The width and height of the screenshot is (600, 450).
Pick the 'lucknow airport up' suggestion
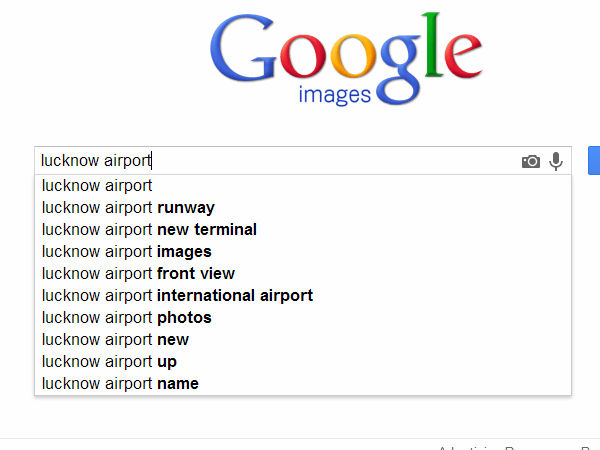coord(109,362)
